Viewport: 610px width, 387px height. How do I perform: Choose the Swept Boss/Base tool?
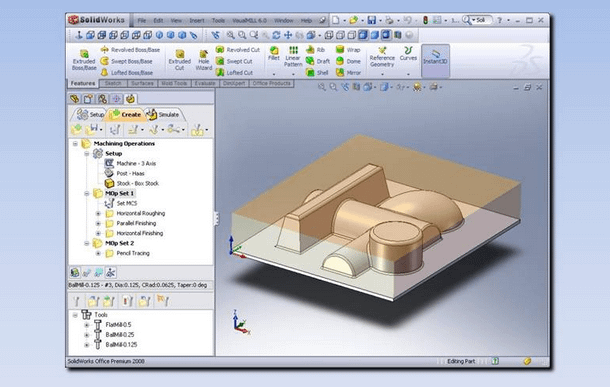(126, 61)
